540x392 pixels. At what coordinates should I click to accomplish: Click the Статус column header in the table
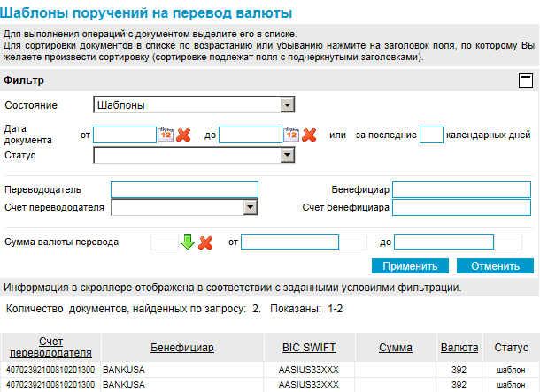(x=511, y=348)
